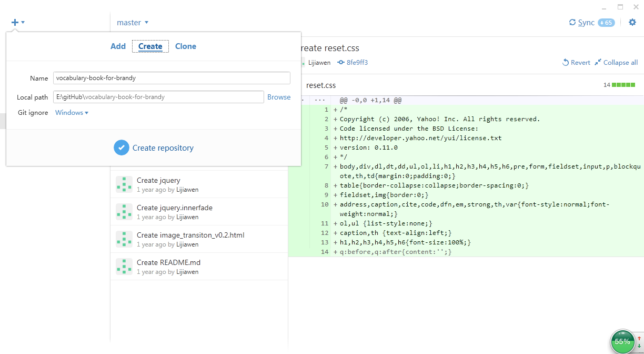Click the Create README.md commit avatar

124,267
